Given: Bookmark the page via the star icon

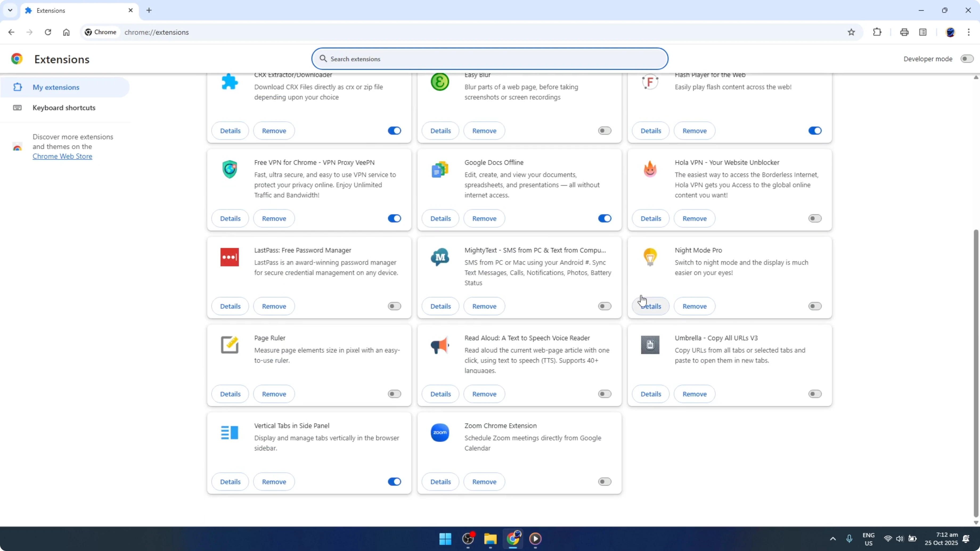Looking at the screenshot, I should click(x=851, y=32).
